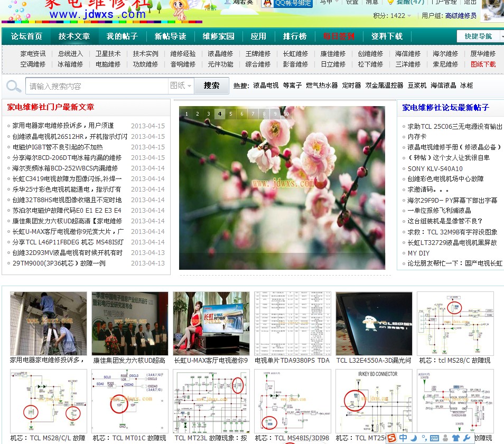Toggle Chinese input mode 中 on IME bar
This screenshot has width=504, height=444.
coord(403,438)
